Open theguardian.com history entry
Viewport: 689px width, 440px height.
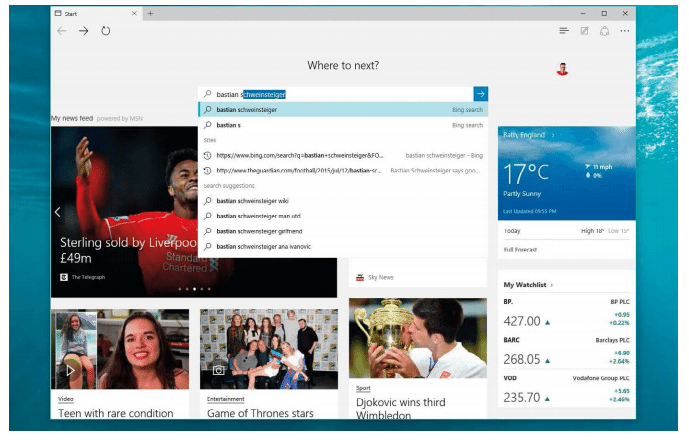(x=343, y=171)
